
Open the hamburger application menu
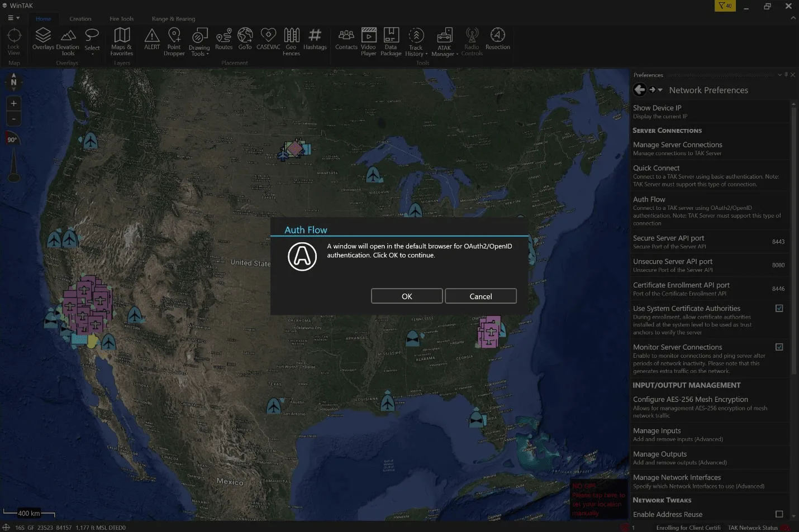click(x=13, y=18)
